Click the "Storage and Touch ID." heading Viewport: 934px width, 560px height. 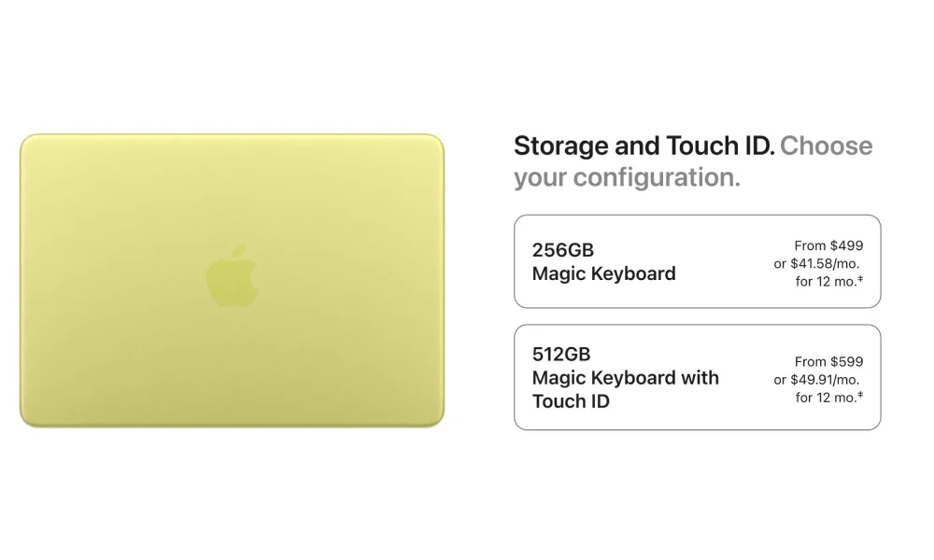[x=644, y=147]
